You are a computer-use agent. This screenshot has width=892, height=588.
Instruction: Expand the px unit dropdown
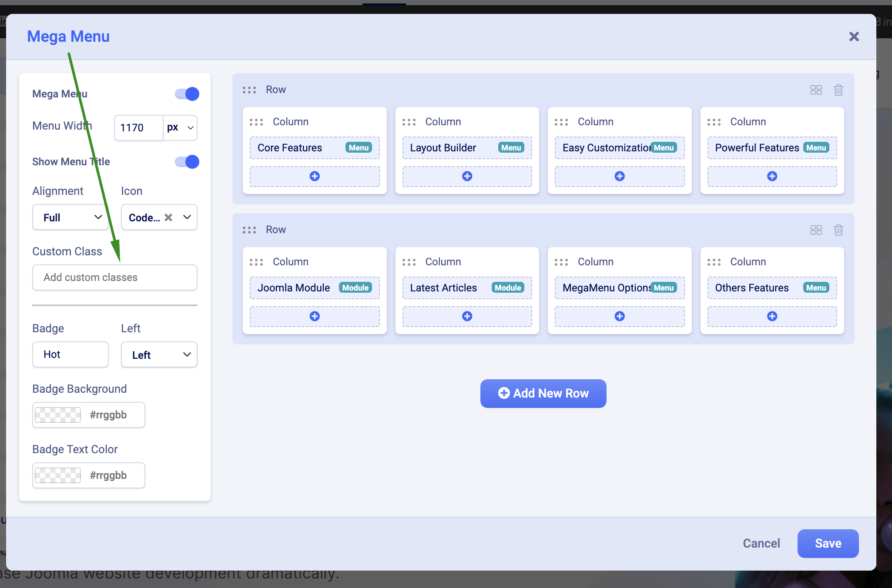point(180,128)
